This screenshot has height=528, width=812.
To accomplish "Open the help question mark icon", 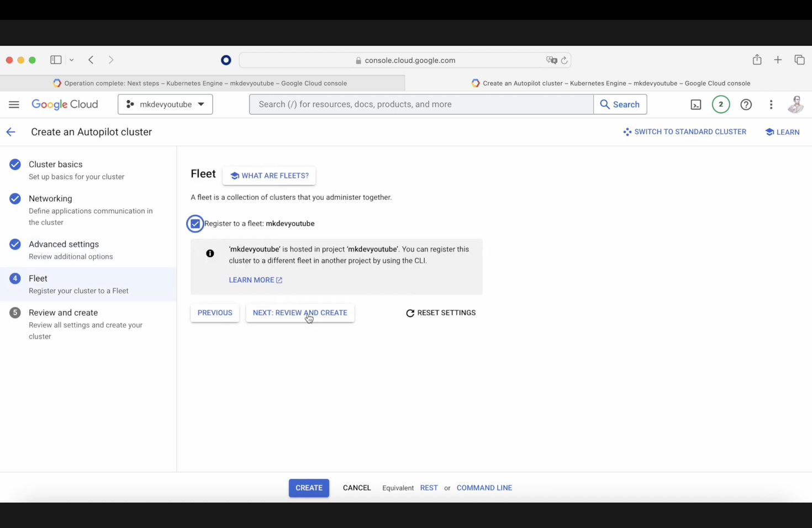I will click(746, 104).
